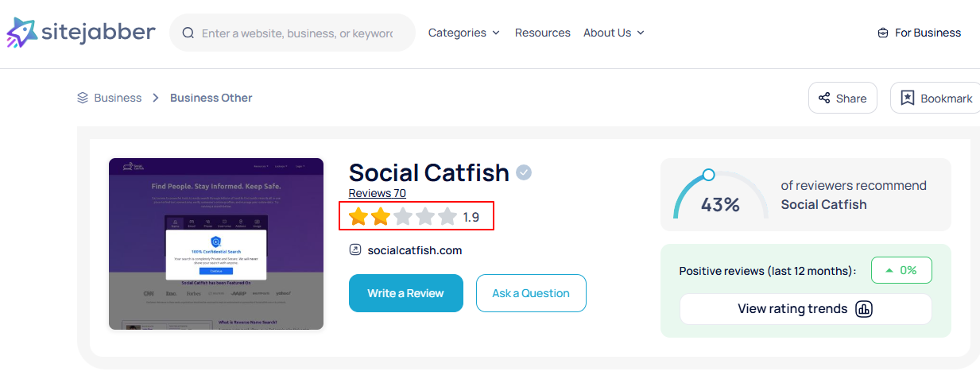Click the 43% recommendation gauge
The image size is (980, 375).
point(720,196)
